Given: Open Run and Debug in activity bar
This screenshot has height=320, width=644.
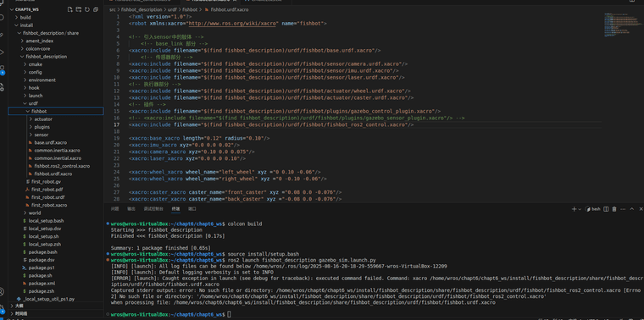Looking at the screenshot, I should [x=2, y=52].
